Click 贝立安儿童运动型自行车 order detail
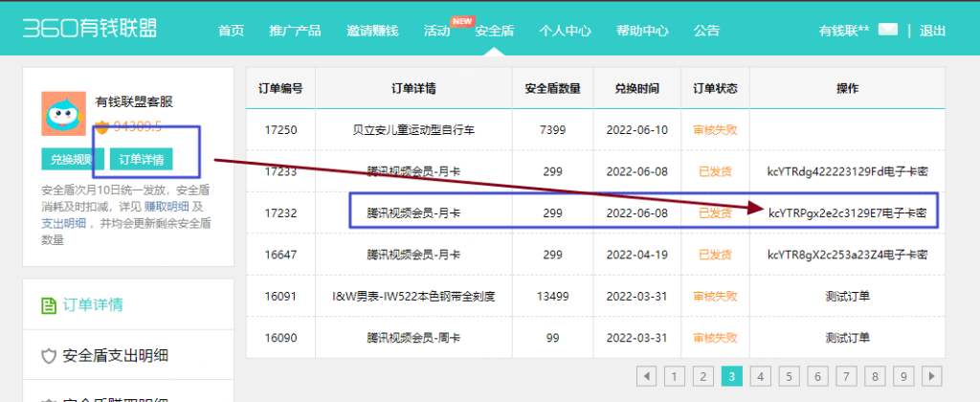 (413, 130)
